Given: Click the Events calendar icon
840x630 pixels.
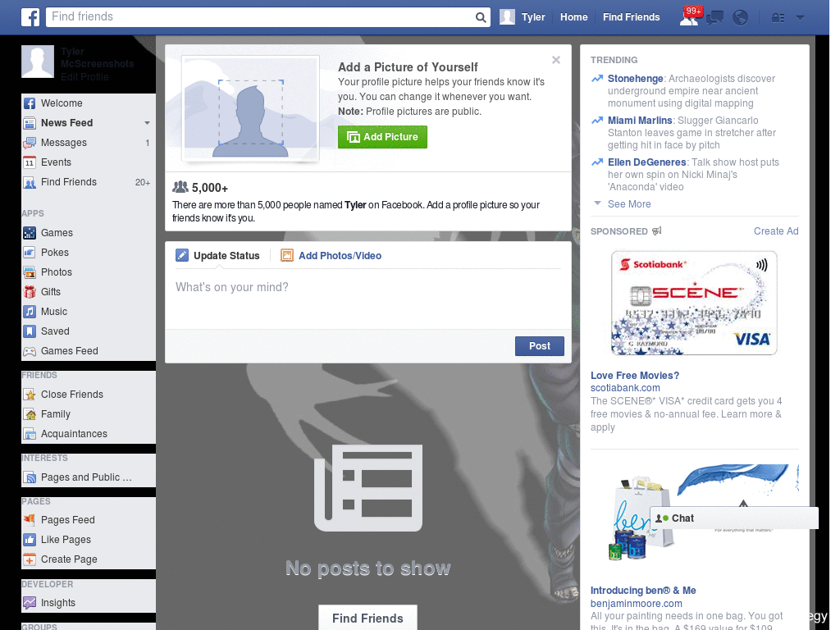Looking at the screenshot, I should pyautogui.click(x=30, y=162).
